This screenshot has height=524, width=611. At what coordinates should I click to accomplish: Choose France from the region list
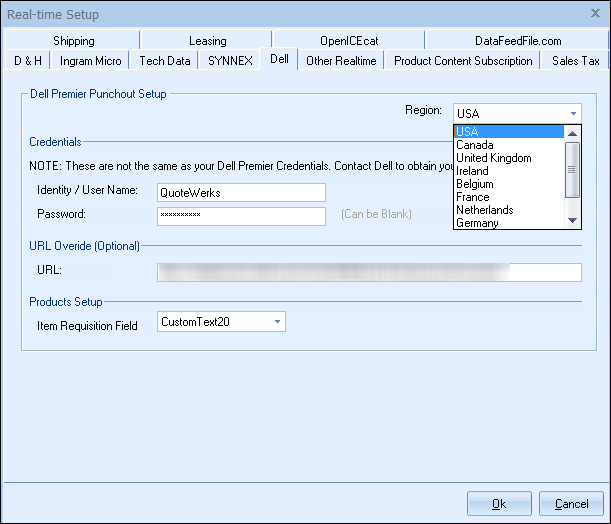(509, 197)
